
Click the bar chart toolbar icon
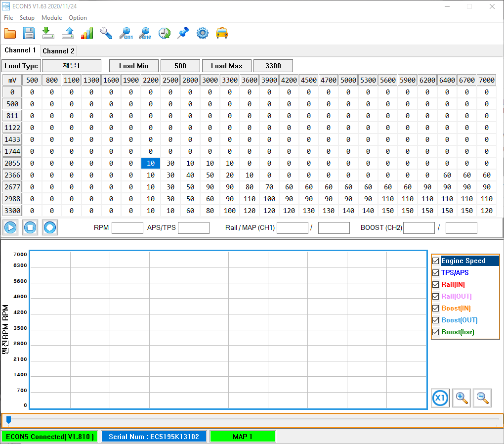pos(87,33)
